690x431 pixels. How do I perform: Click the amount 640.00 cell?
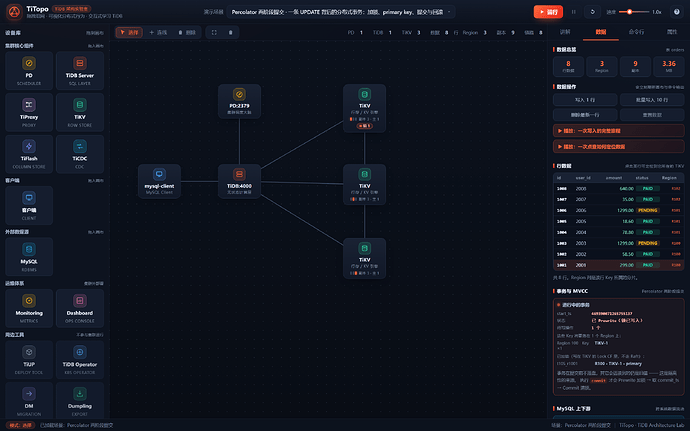[x=626, y=188]
